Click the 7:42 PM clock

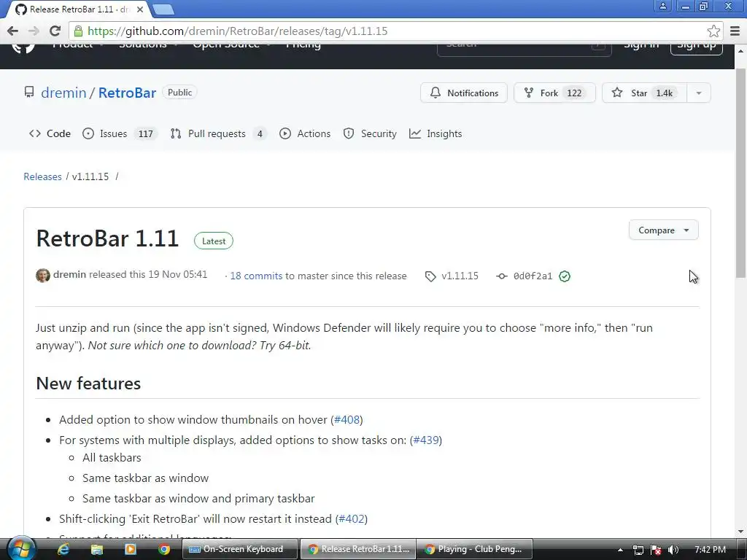[710, 550]
